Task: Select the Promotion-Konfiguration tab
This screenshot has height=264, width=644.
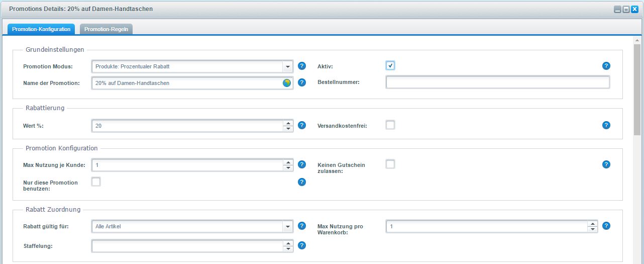Action: tap(41, 29)
